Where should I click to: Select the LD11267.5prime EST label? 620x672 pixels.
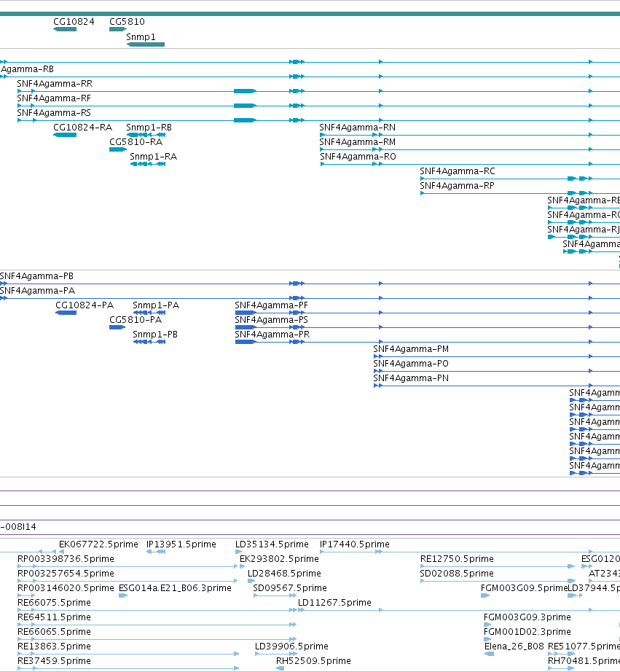[334, 603]
